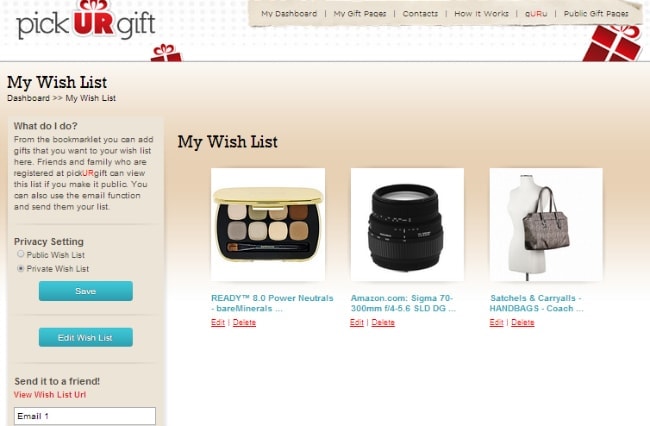Focus the Email 1 input field
The image size is (650, 426).
[x=85, y=416]
